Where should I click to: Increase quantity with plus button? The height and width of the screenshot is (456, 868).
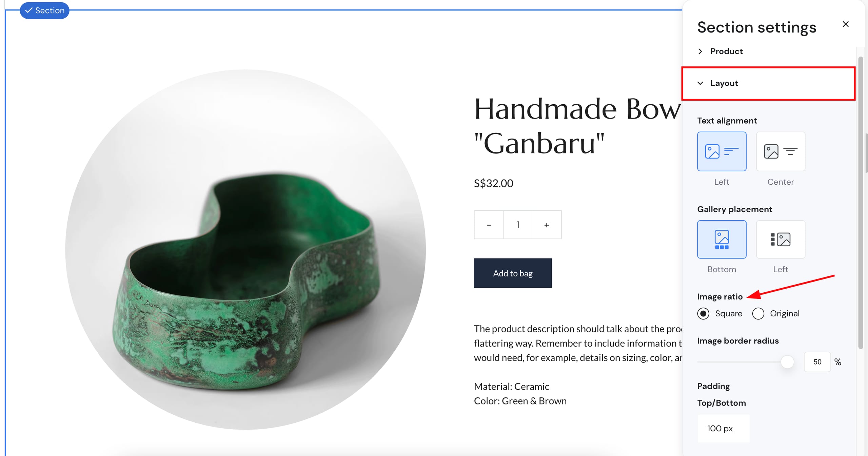pyautogui.click(x=547, y=225)
